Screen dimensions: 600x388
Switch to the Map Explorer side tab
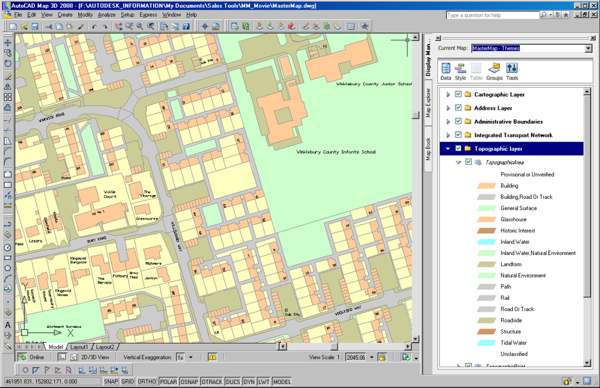429,103
